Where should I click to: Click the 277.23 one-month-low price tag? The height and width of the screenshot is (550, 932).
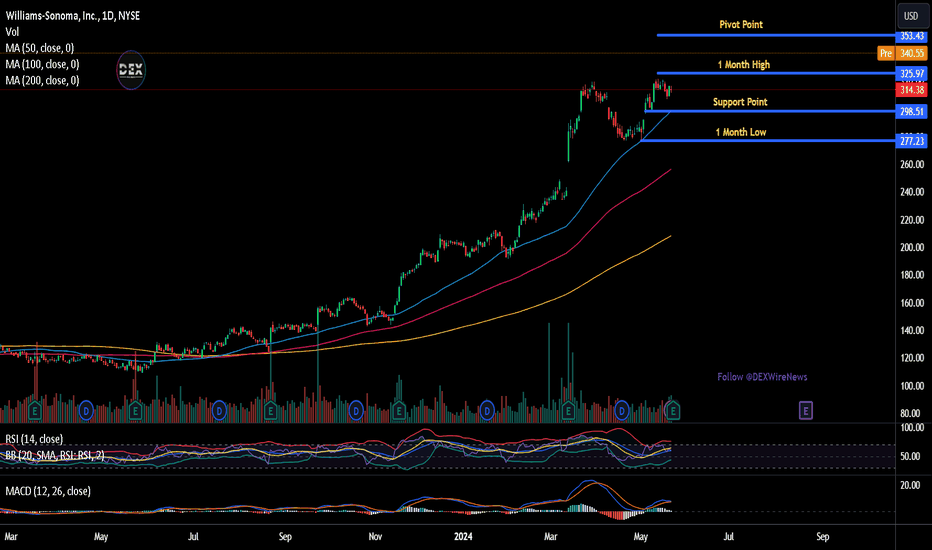(912, 141)
